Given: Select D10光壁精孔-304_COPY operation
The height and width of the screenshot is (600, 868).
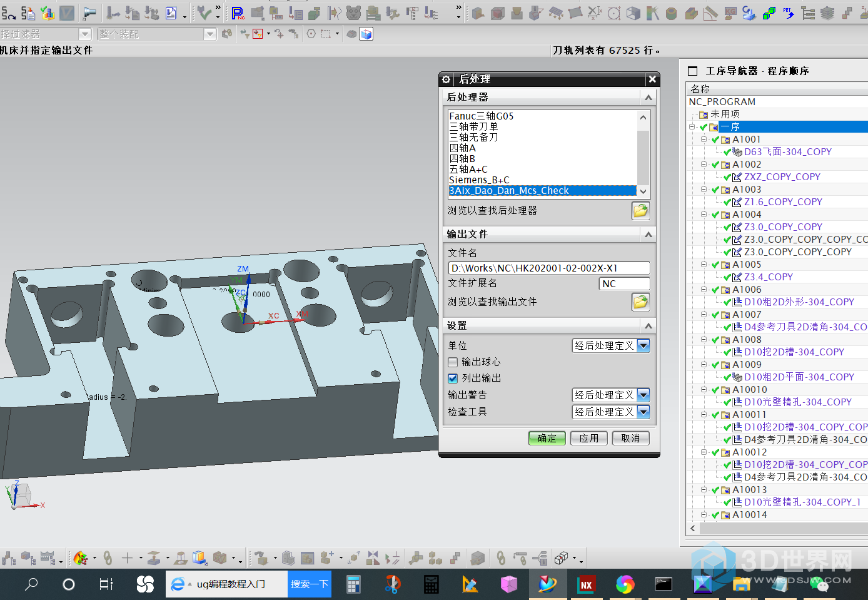Looking at the screenshot, I should [797, 402].
